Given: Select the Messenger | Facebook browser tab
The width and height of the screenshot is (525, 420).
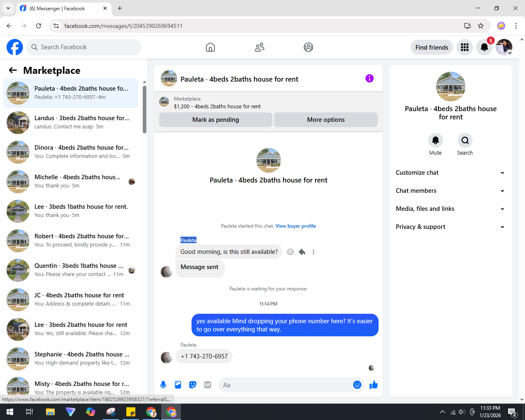Looking at the screenshot, I should click(x=64, y=8).
